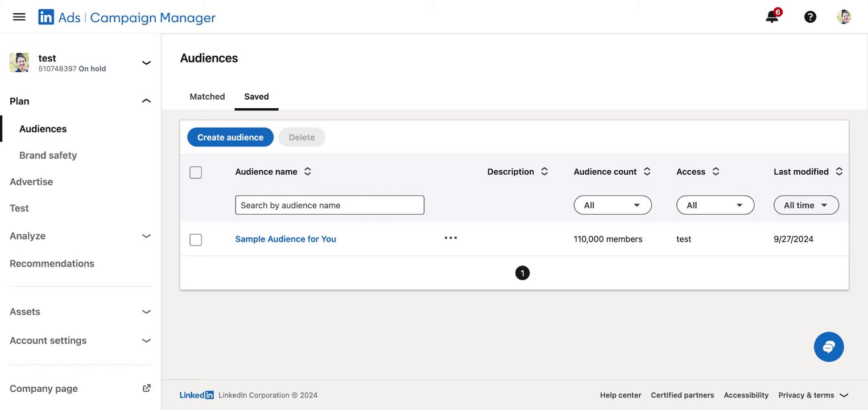The image size is (868, 410).
Task: Open the All time date filter
Action: pyautogui.click(x=806, y=205)
